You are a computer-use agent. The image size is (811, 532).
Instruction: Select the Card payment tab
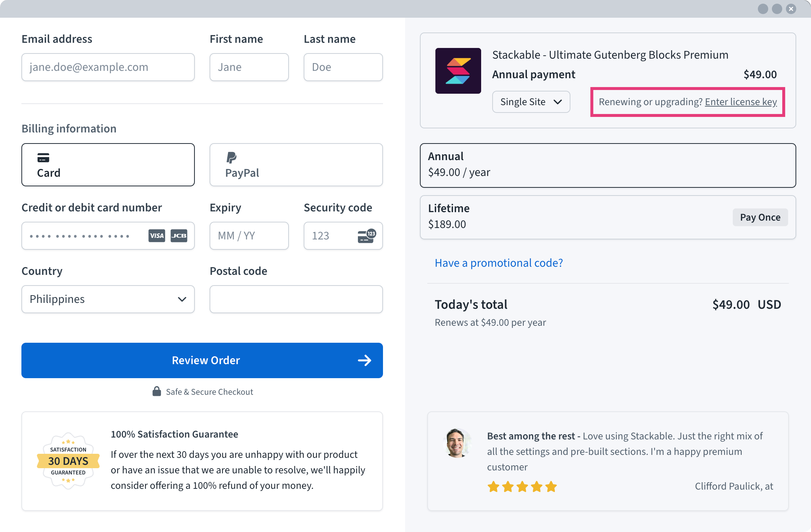[x=108, y=165]
